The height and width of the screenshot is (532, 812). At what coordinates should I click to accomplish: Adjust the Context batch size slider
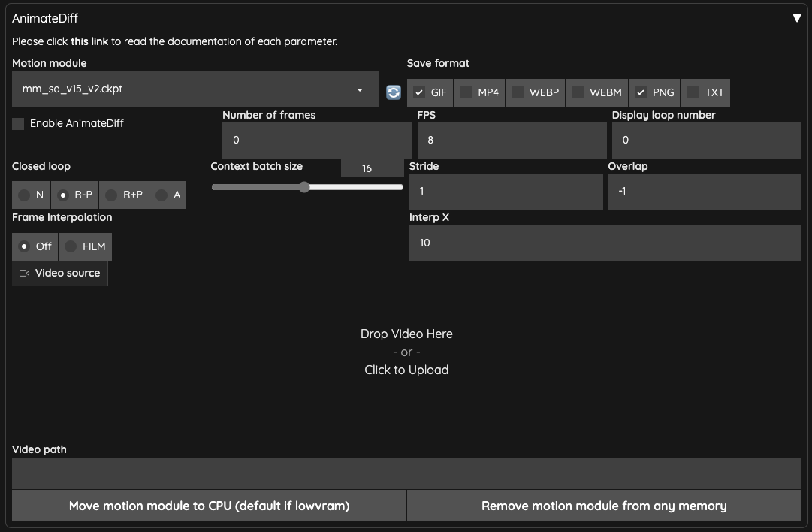click(304, 186)
